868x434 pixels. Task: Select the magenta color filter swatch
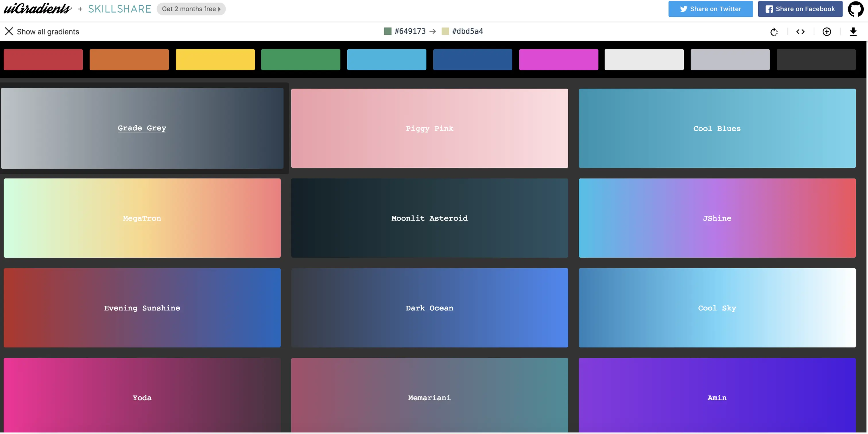point(558,60)
